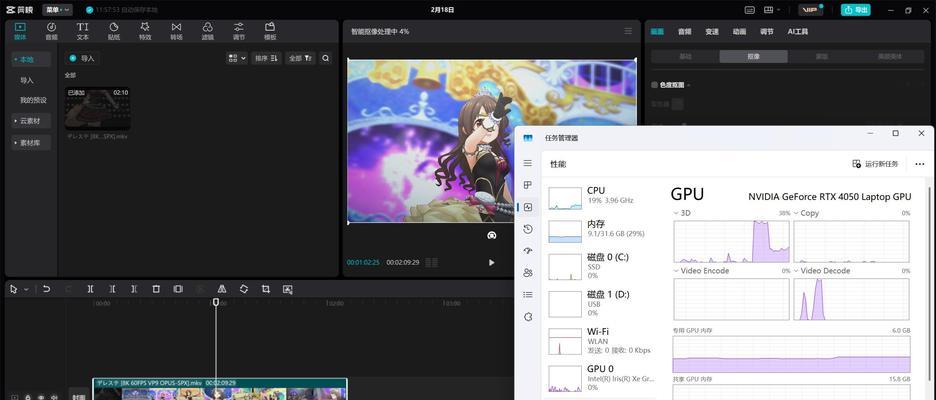Image resolution: width=936 pixels, height=400 pixels.
Task: Click the crop icon in timeline toolbar
Action: [266, 289]
